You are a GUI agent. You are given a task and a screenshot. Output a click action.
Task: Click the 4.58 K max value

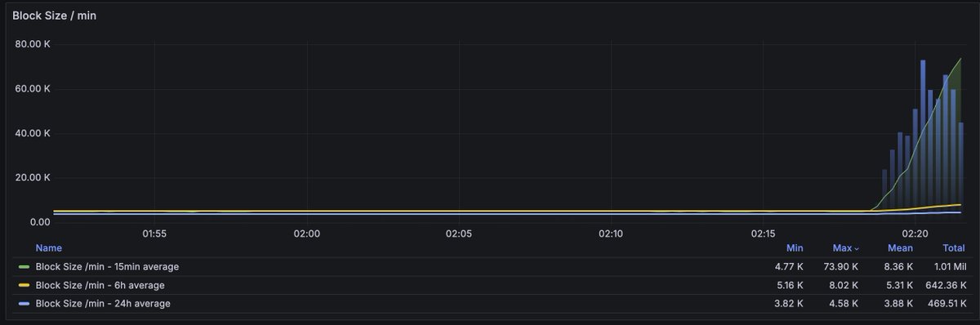coord(843,304)
